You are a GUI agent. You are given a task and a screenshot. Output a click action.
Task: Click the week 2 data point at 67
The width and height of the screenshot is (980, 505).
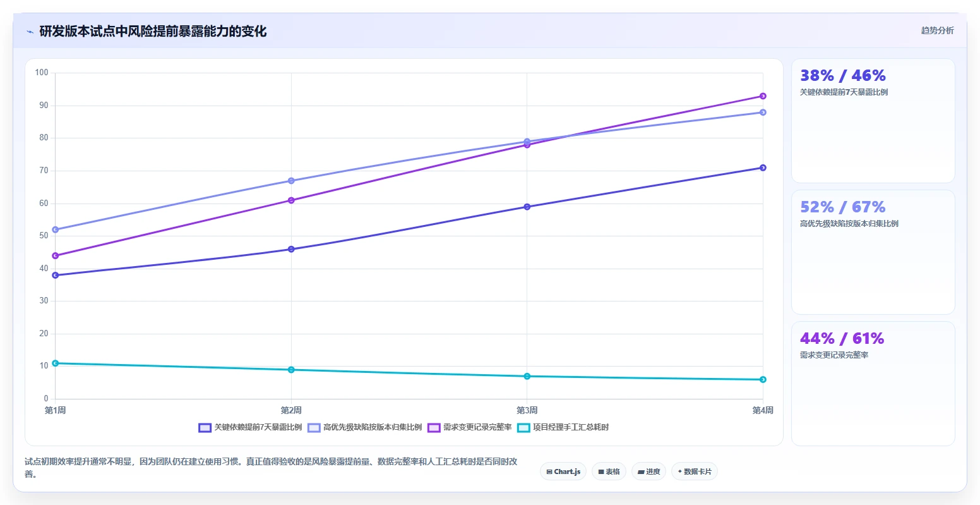tap(291, 181)
